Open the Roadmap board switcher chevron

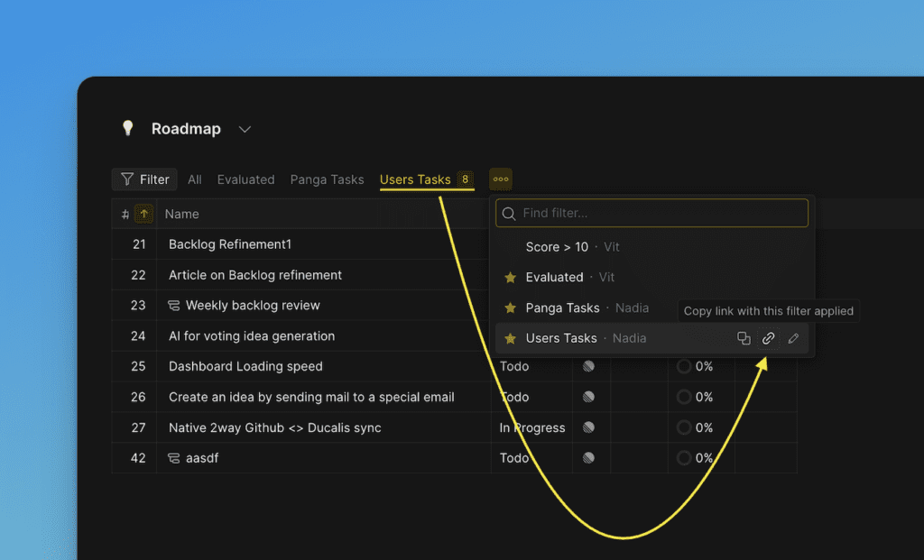point(245,129)
